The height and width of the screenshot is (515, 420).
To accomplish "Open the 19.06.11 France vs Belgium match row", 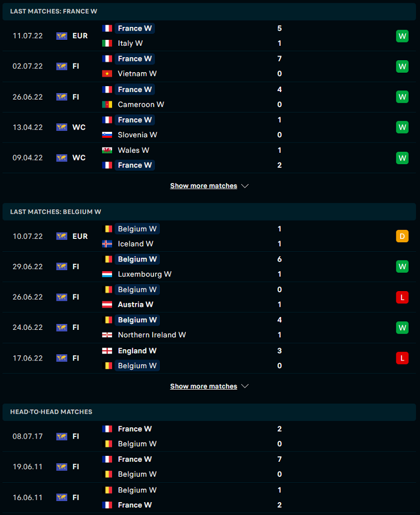I will click(x=209, y=467).
